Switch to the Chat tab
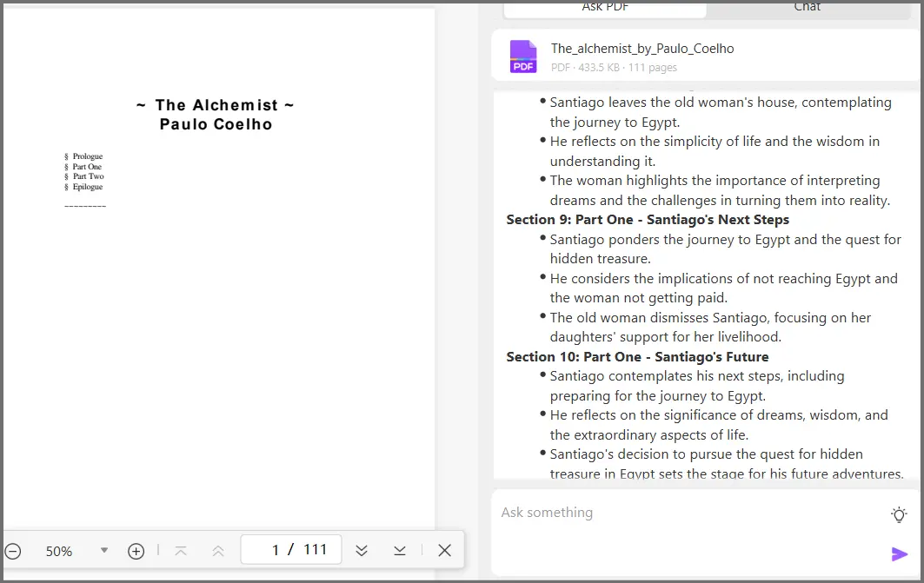 pyautogui.click(x=807, y=7)
